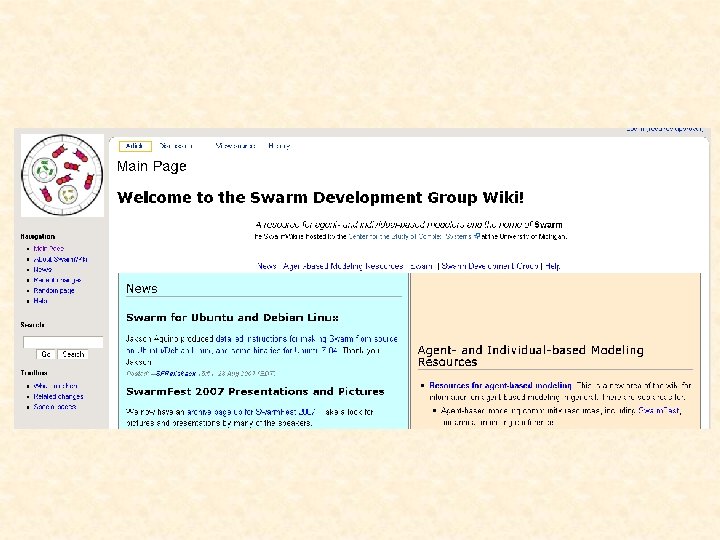Open Help link in navigation sidebar
The width and height of the screenshot is (720, 540).
[x=40, y=301]
